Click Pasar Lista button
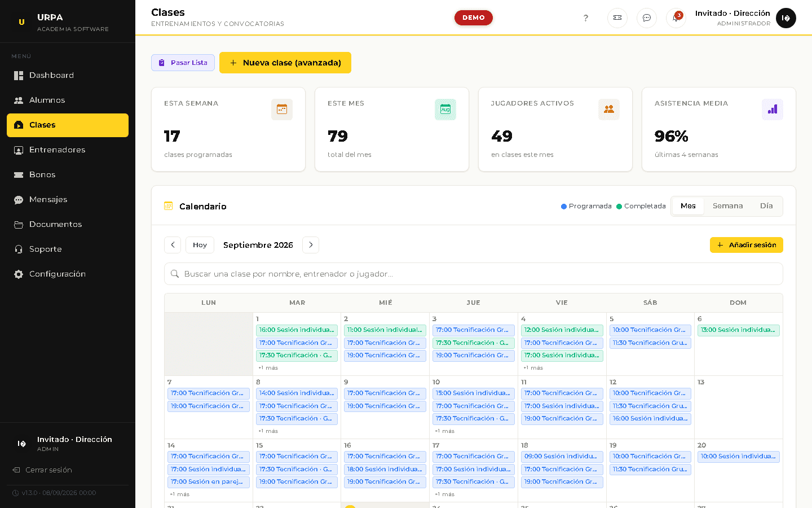Screen dimensions: 812x508 [183, 63]
